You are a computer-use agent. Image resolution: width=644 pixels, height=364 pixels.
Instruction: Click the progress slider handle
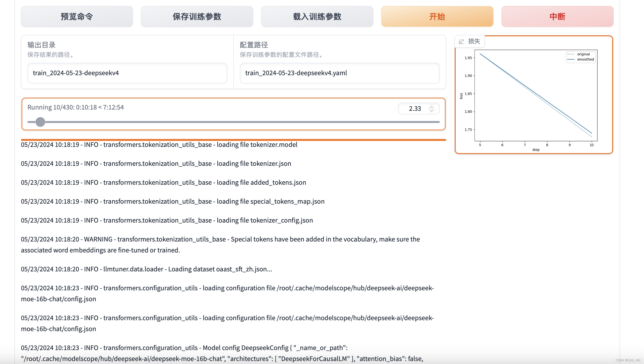40,122
